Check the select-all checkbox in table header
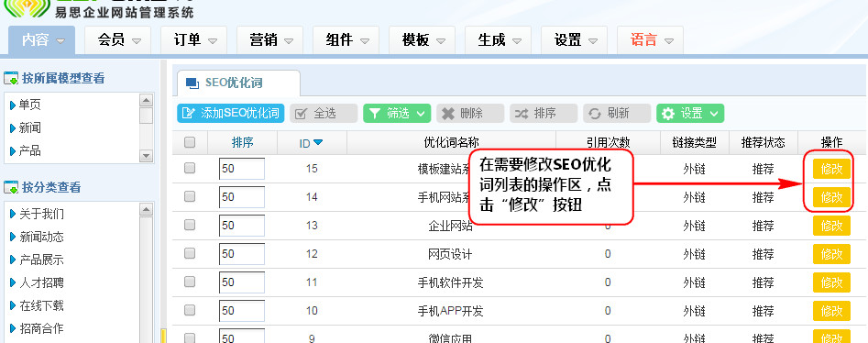 pos(190,142)
